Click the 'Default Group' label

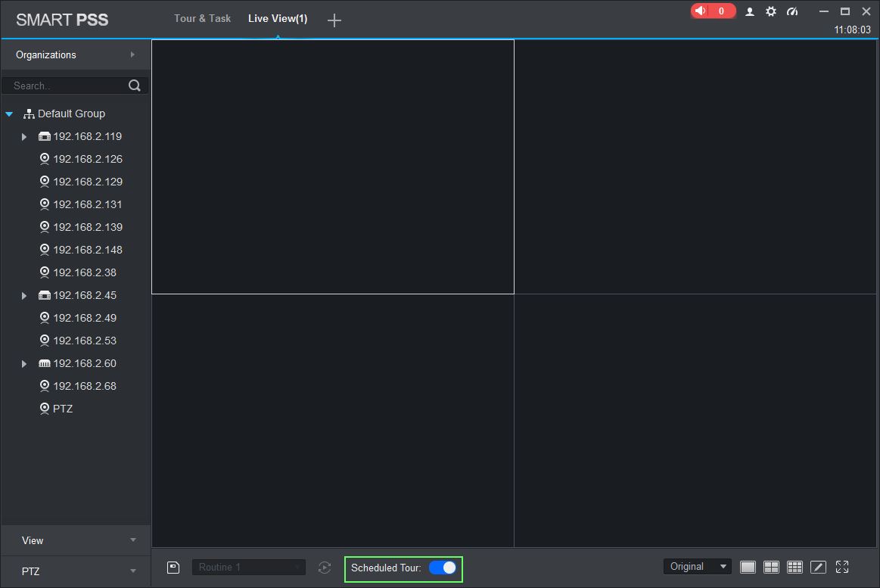[71, 114]
